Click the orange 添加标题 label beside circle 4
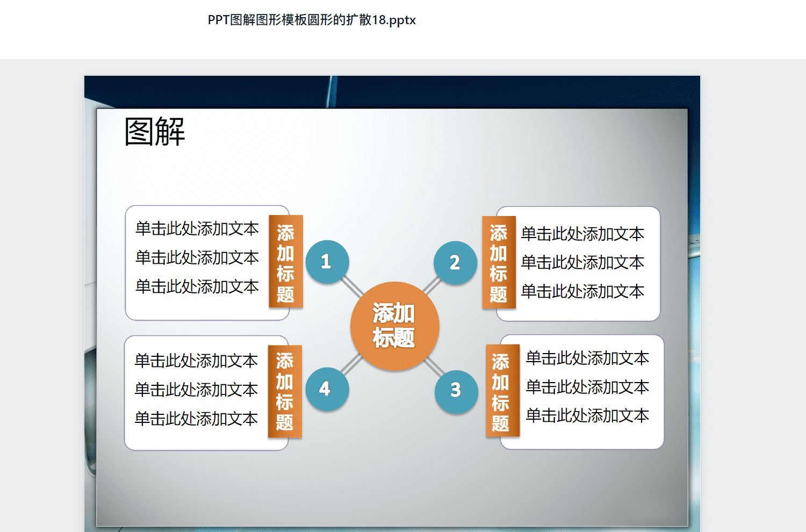The image size is (806, 532). point(285,391)
